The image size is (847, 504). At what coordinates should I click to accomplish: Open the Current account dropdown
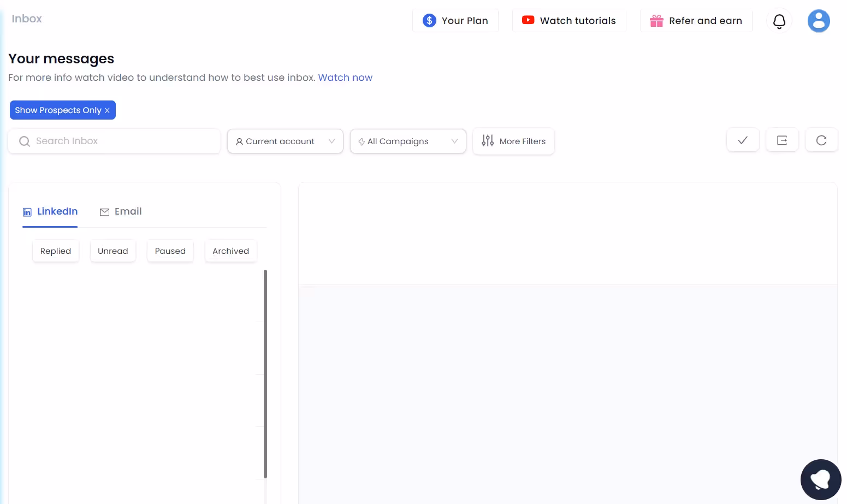(x=285, y=141)
